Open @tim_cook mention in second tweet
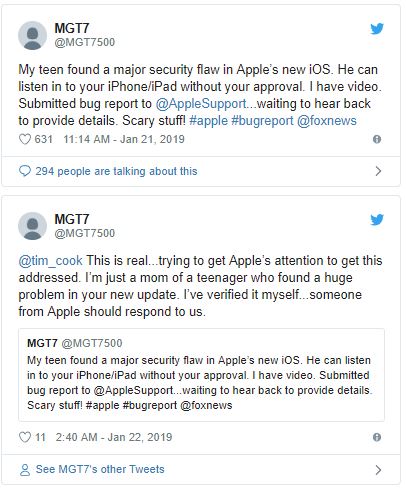 tap(50, 261)
